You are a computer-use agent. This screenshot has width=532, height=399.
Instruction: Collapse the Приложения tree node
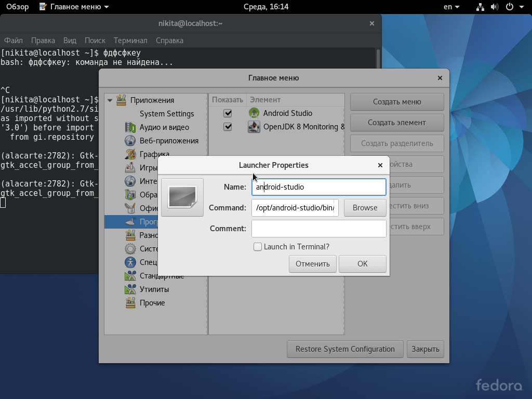110,100
